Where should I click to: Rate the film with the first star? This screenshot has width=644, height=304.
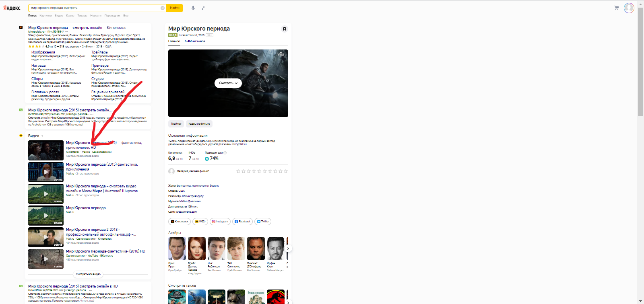point(238,171)
